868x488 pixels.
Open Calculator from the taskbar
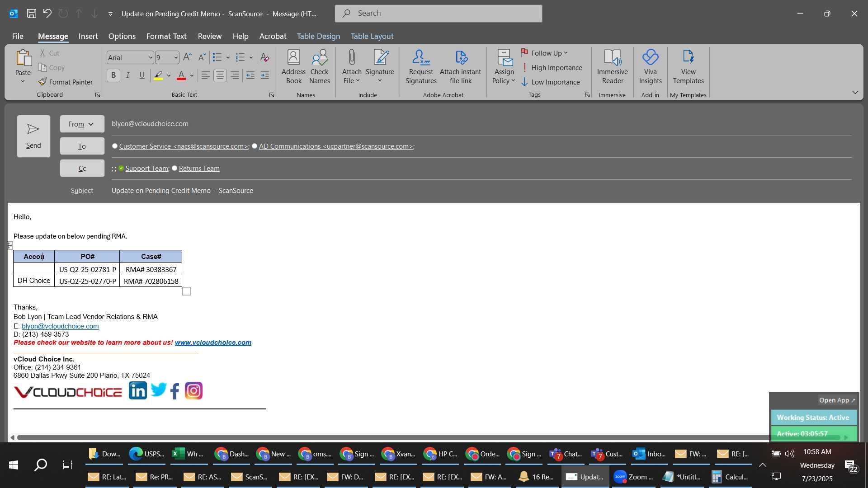(x=730, y=477)
